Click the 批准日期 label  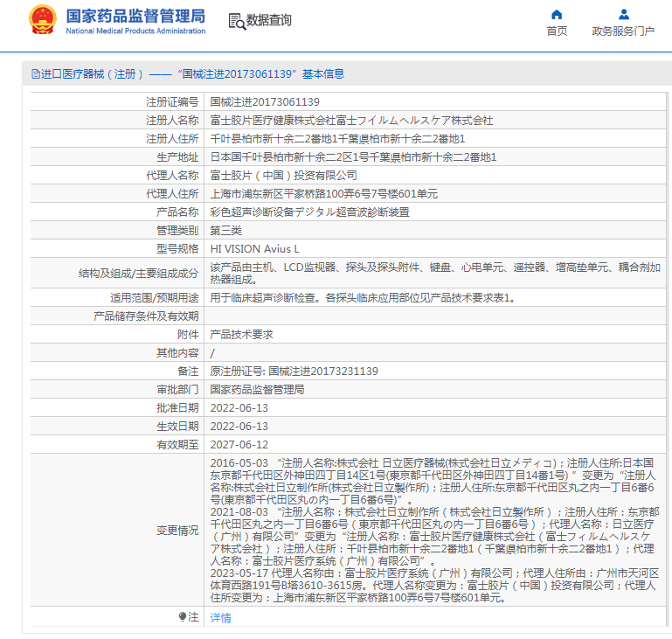click(x=177, y=408)
